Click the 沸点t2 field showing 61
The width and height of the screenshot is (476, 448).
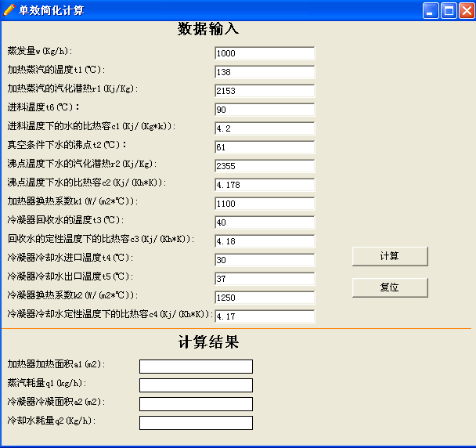tap(265, 147)
